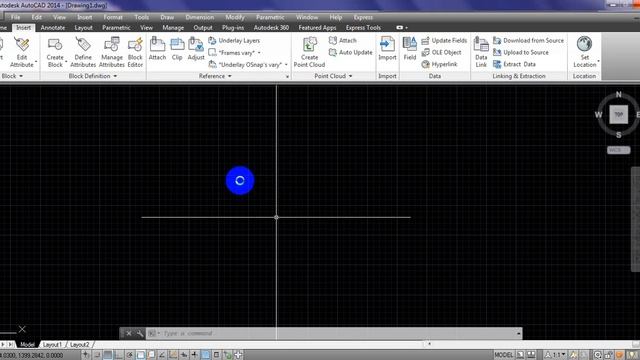Toggle Polar Tracking in status bar
The width and height of the screenshot is (640, 360).
[130, 355]
